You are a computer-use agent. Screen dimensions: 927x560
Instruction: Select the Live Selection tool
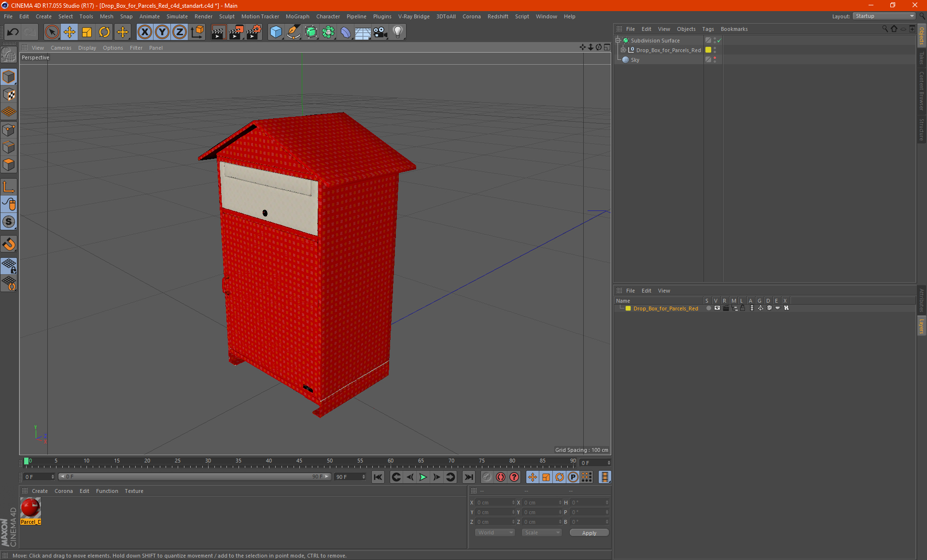(52, 32)
